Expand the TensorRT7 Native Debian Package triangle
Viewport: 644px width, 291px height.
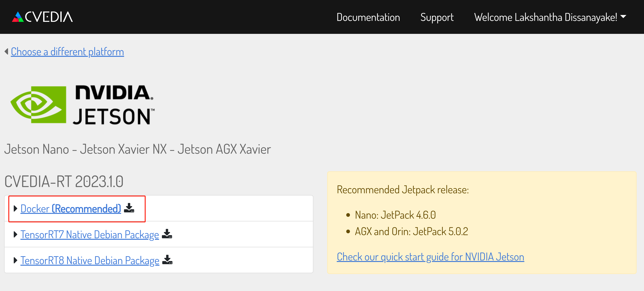tap(16, 234)
